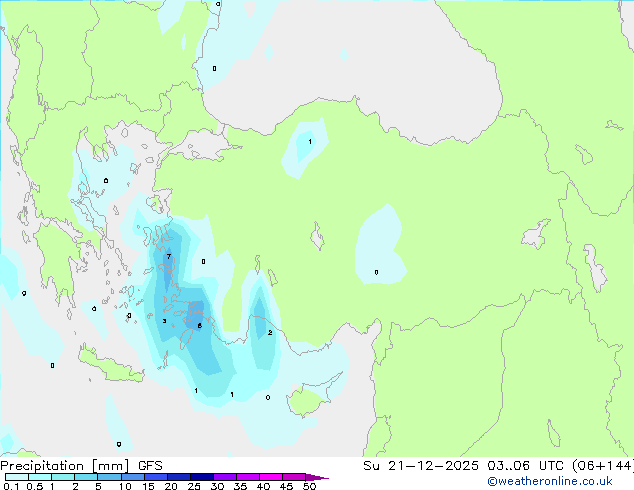
Task: Select the 1 mm legend color box
Action: click(63, 477)
